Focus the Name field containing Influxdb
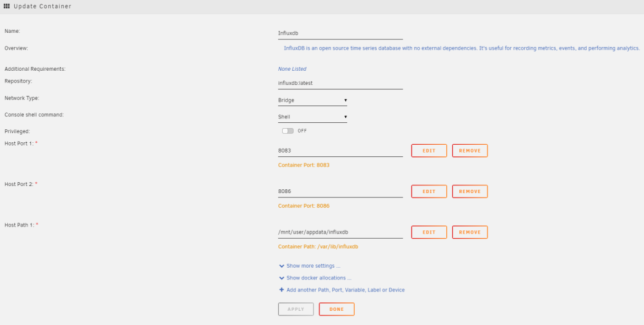This screenshot has height=325, width=644. tap(341, 33)
